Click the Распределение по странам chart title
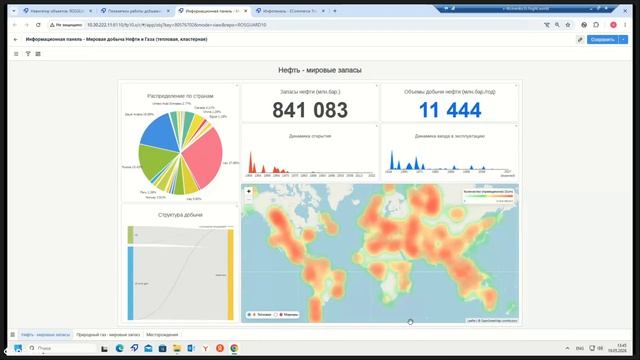This screenshot has height=360, width=640. (x=180, y=96)
